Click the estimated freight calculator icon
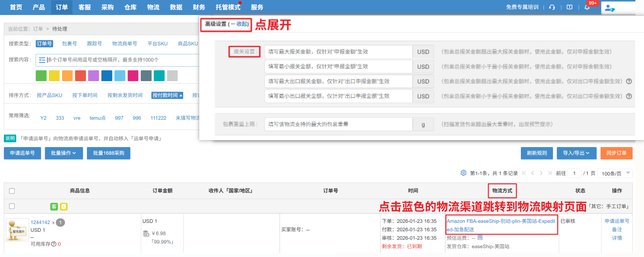This screenshot has width=644, height=257. pyautogui.click(x=480, y=237)
